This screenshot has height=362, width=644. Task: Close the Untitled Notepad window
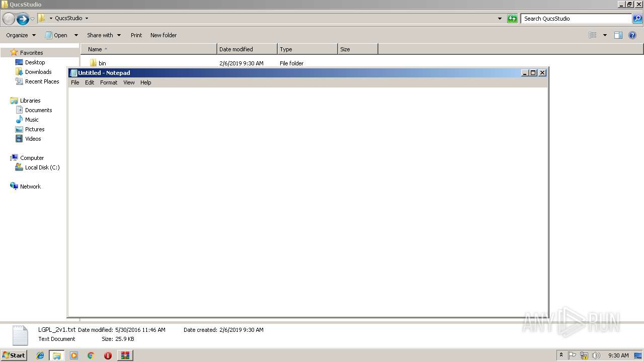[x=542, y=73]
